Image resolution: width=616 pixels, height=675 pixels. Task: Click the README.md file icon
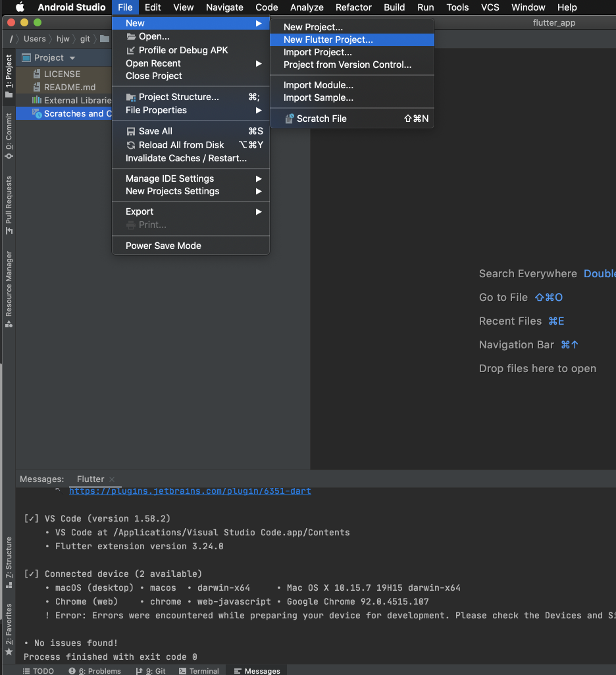[x=37, y=87]
